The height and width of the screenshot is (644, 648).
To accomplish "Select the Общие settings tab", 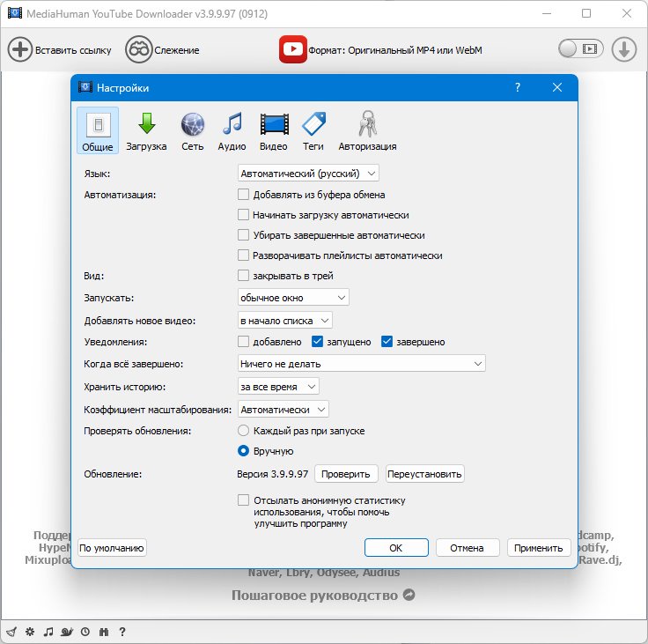I will 98,130.
